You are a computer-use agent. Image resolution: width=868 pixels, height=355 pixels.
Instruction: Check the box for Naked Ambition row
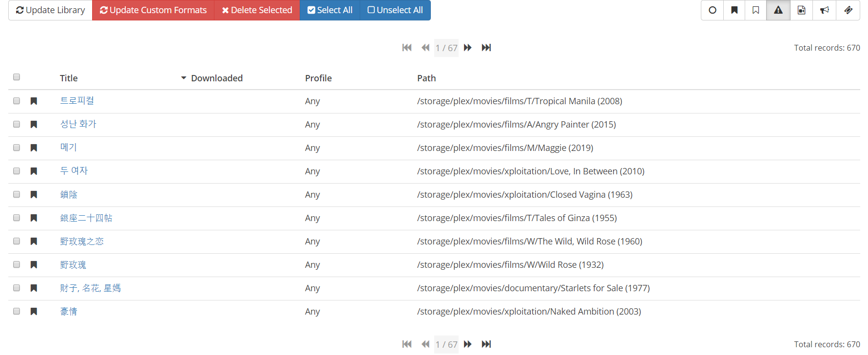click(x=17, y=311)
